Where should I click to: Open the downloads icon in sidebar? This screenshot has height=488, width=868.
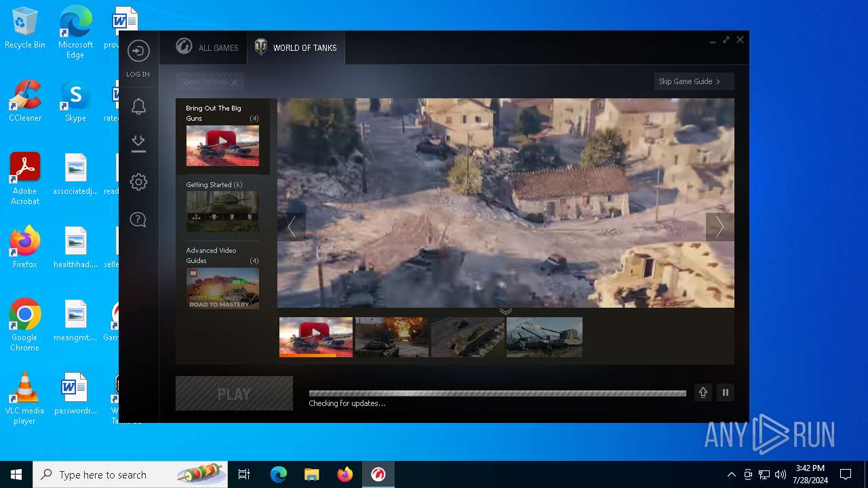coord(138,143)
